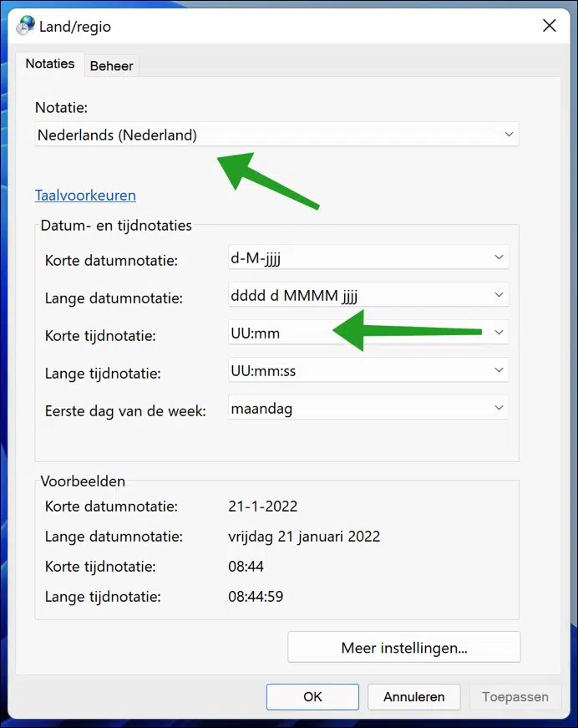Click the Land/regio title text
578x728 pixels.
75,27
